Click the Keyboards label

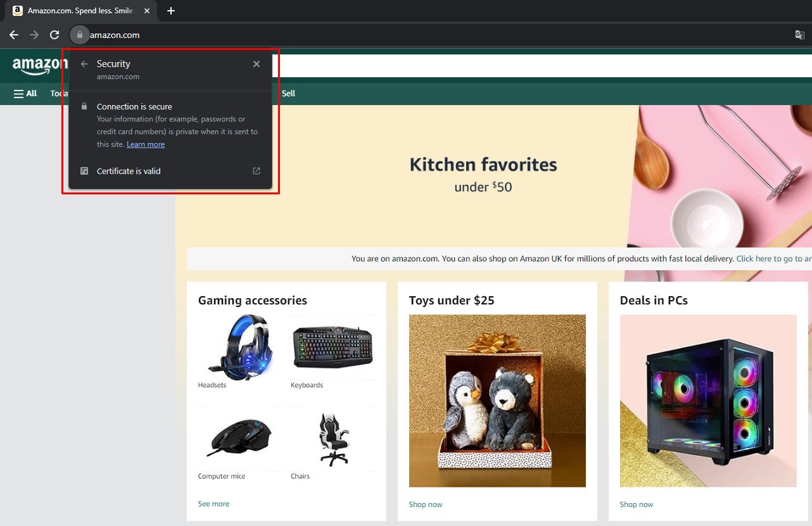click(307, 385)
